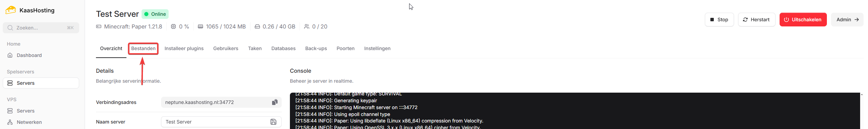Click the players icon next to 0 / 20
Screen dimensions: 868x129
pyautogui.click(x=307, y=26)
